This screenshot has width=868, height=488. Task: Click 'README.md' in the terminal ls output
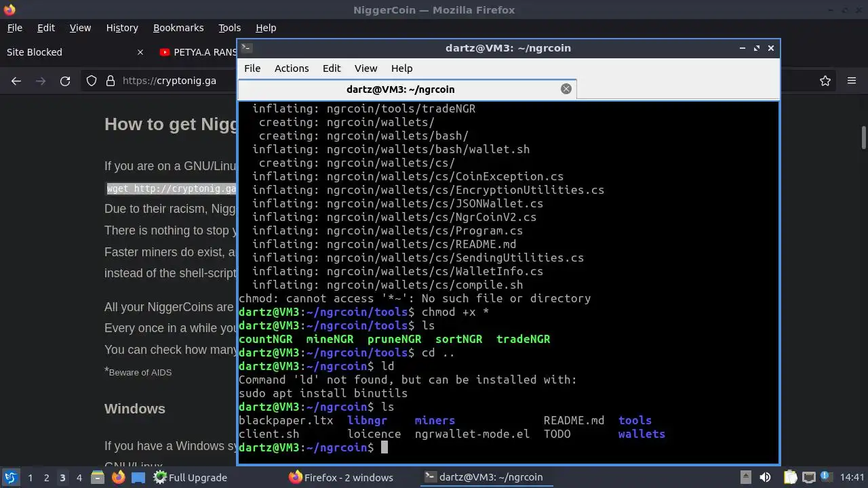tap(574, 420)
